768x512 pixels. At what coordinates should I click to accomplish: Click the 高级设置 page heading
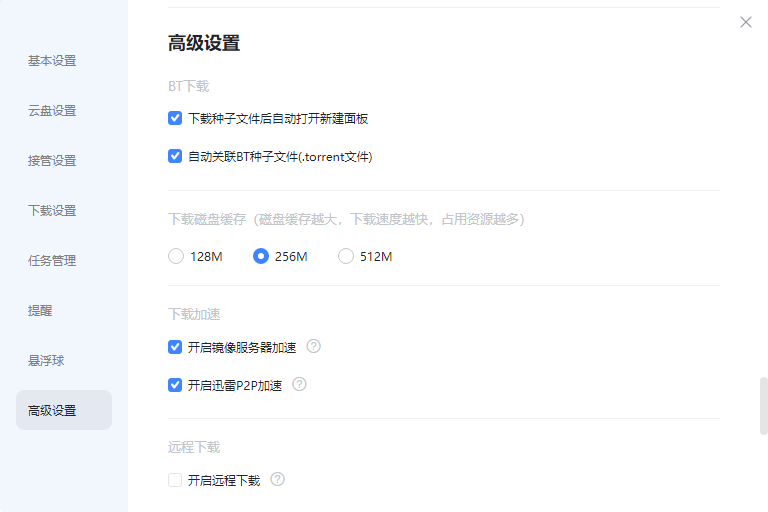tap(204, 43)
